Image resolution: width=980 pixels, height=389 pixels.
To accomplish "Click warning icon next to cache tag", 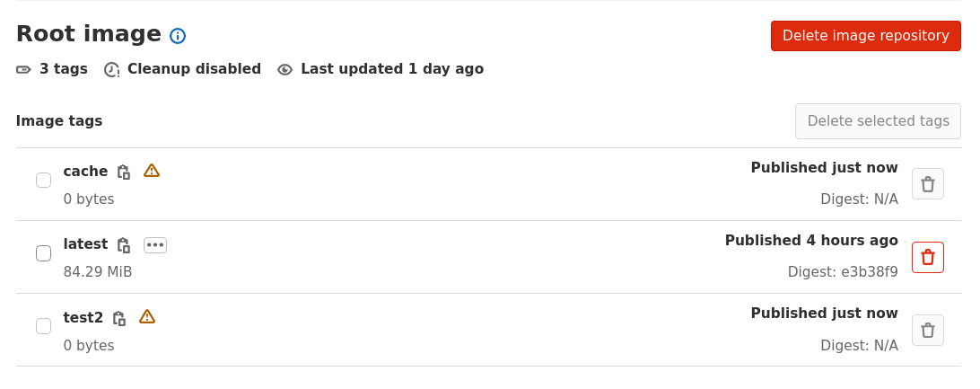I will coord(152,171).
